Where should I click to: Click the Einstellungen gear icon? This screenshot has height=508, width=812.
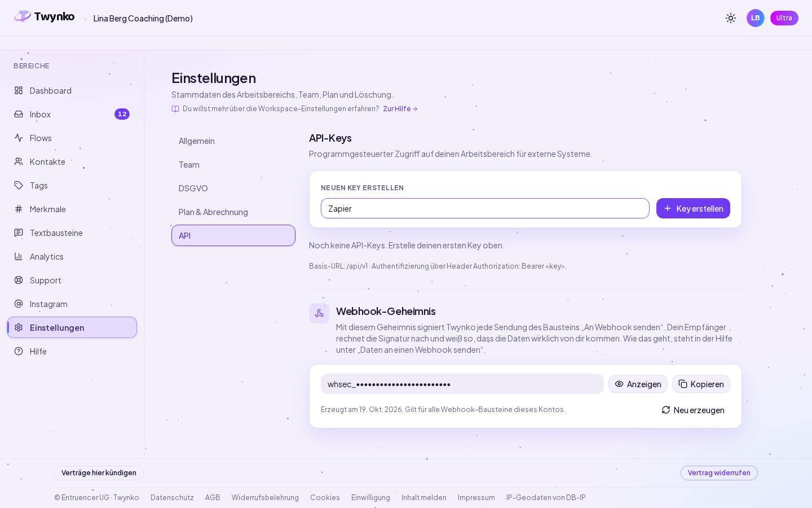(x=19, y=327)
